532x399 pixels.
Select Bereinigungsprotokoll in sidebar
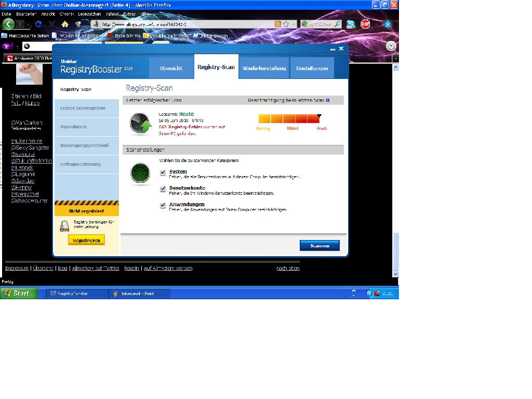click(x=87, y=145)
